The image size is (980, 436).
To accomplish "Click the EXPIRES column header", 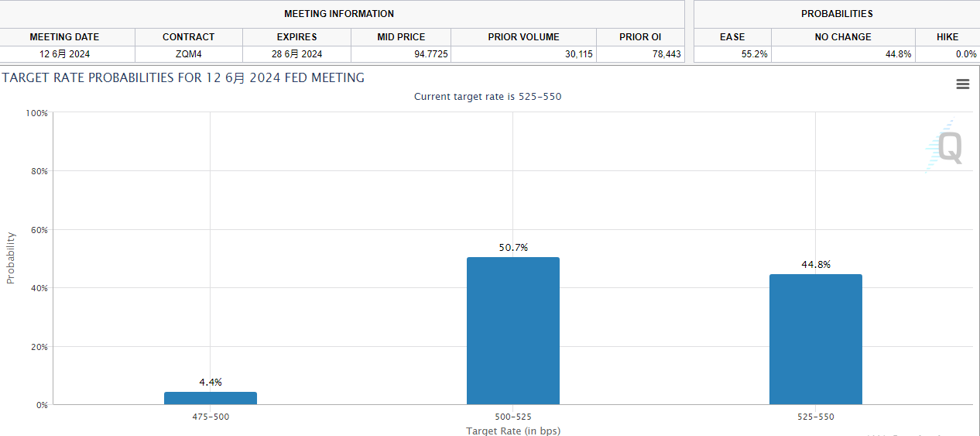I will click(x=296, y=37).
